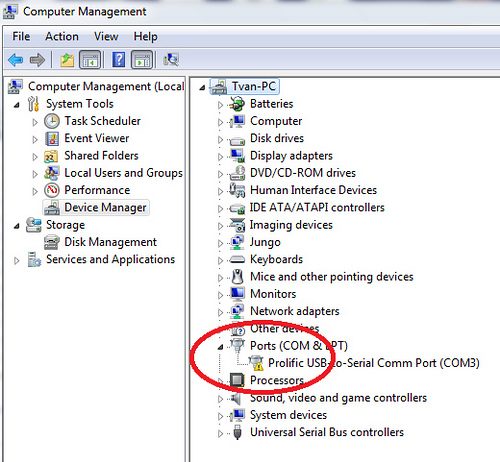Click the Imaging devices camera icon

[237, 225]
